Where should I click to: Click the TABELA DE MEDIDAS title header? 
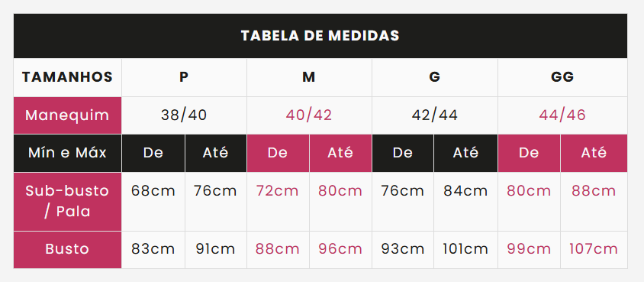pos(320,36)
